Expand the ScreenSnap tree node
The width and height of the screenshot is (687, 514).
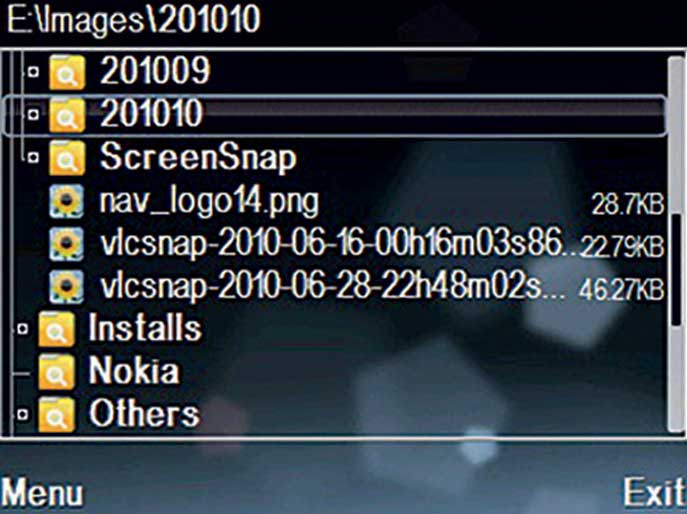(x=33, y=158)
